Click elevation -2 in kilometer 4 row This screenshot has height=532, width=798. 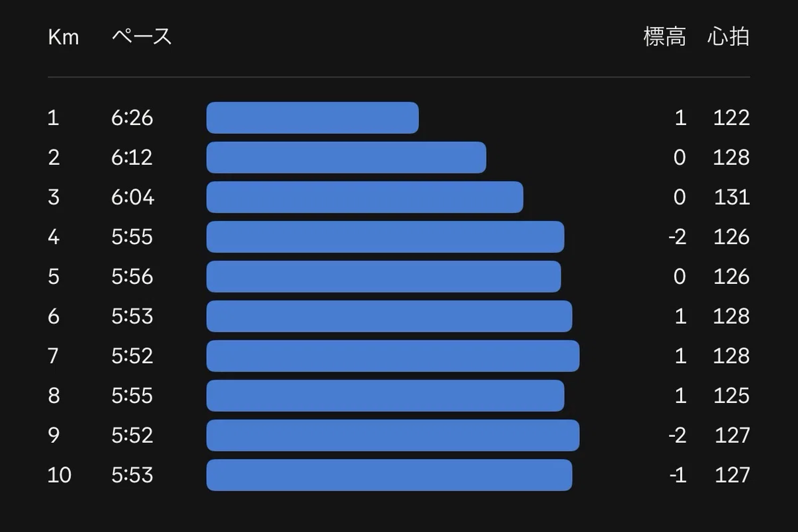coord(677,237)
